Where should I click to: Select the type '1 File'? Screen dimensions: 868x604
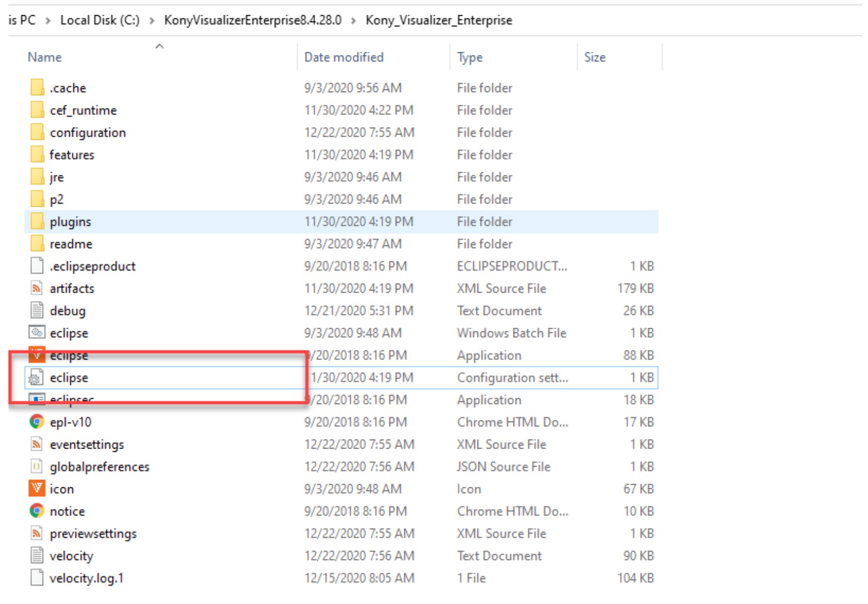[x=471, y=578]
